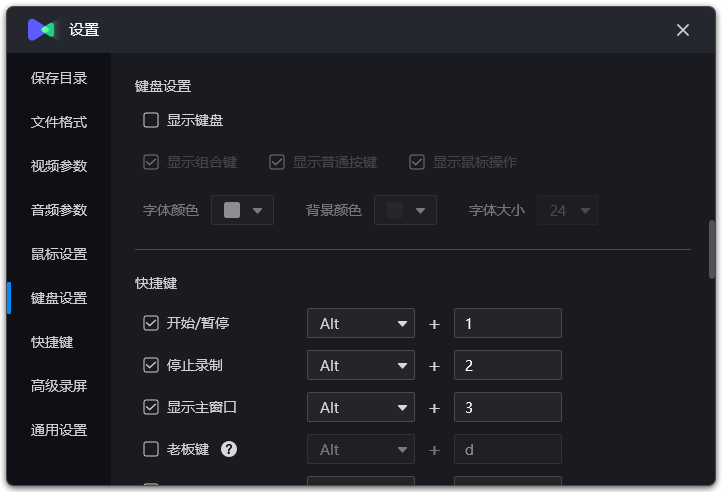Toggle the 停止录制 hotkey checkbox
722x492 pixels.
[151, 365]
